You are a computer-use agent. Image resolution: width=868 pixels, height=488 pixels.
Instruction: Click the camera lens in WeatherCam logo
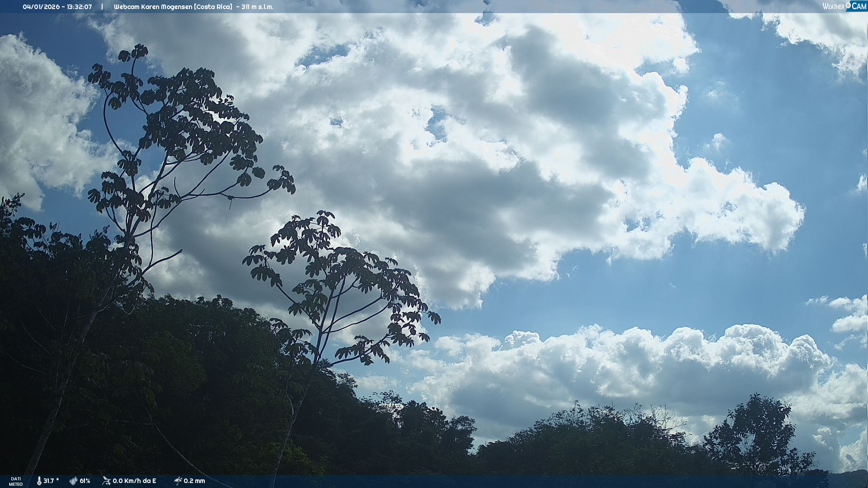848,5
